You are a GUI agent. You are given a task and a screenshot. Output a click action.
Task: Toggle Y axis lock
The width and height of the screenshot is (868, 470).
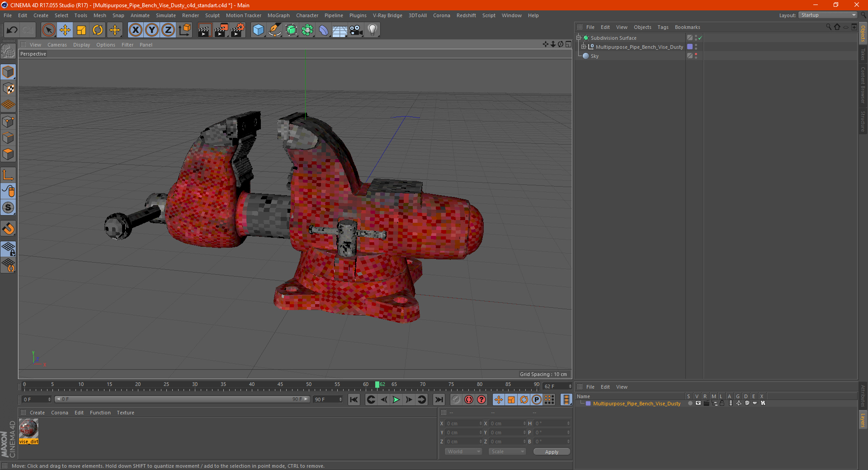click(x=152, y=30)
